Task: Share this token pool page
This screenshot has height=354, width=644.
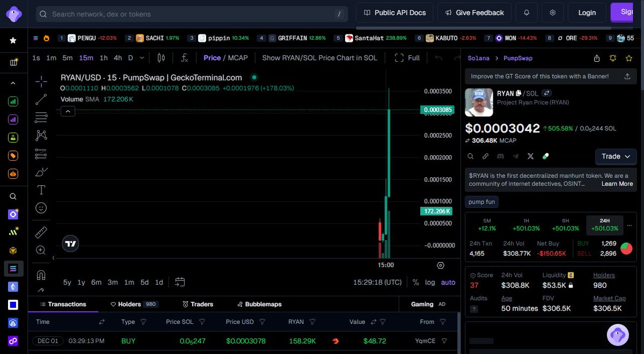Action: click(597, 58)
